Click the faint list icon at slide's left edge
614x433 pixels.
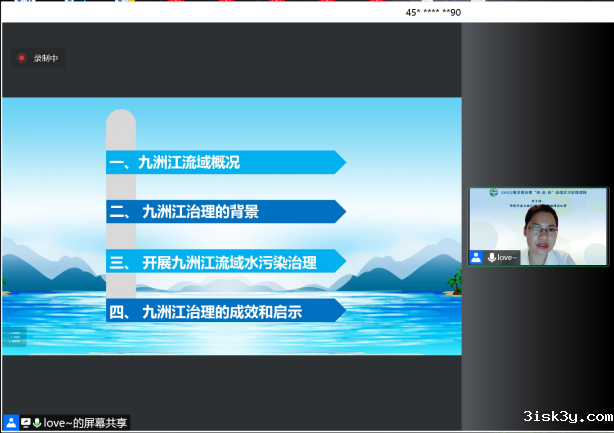(14, 338)
